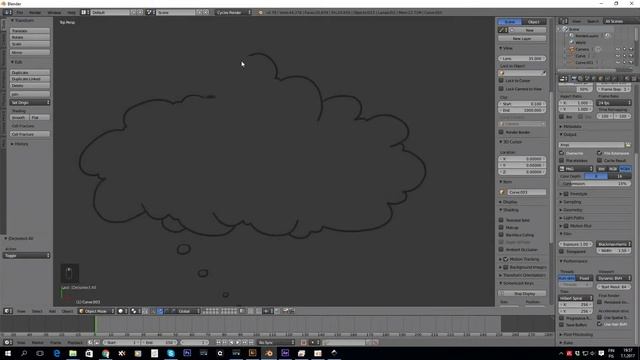Viewport: 640px width, 360px height.
Task: Apply Flat shading
Action: point(40,117)
